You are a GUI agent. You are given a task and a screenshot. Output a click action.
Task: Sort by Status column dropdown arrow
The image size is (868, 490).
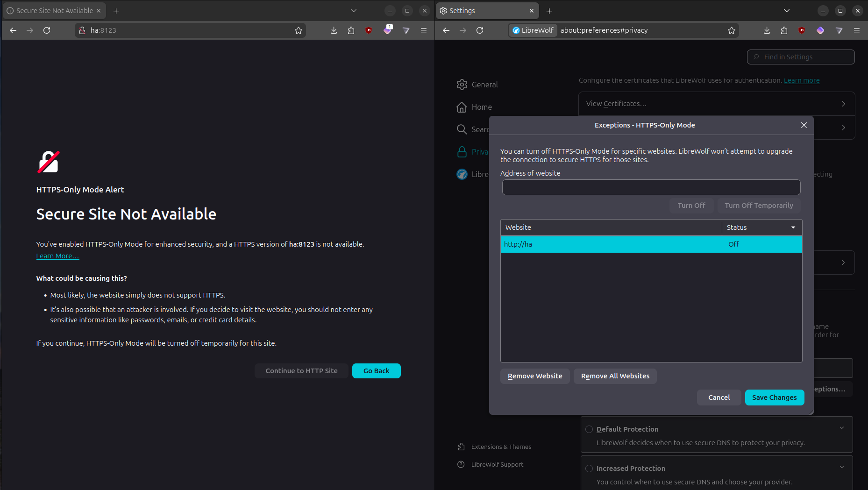pyautogui.click(x=793, y=227)
